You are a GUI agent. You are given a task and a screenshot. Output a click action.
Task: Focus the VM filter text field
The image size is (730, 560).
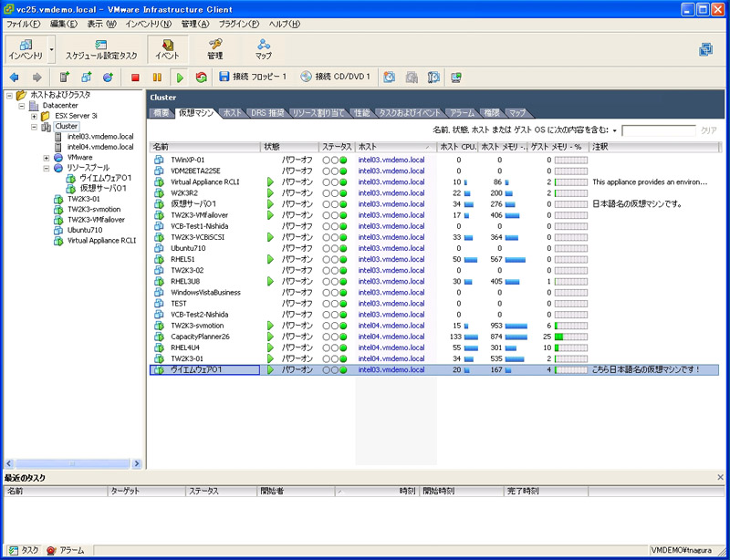click(659, 130)
